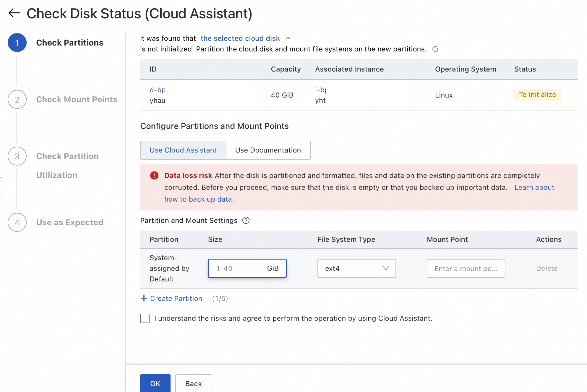Open the d-bp disk ID link

[157, 90]
